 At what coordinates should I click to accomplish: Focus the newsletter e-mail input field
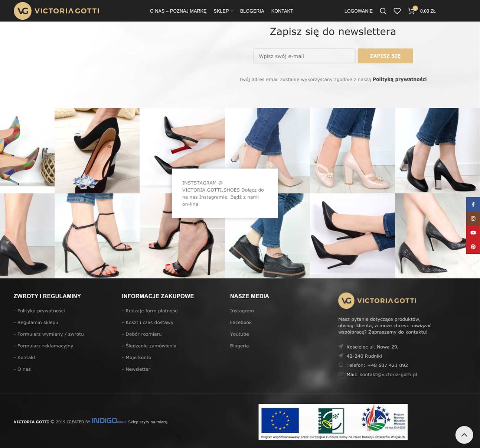click(x=304, y=56)
